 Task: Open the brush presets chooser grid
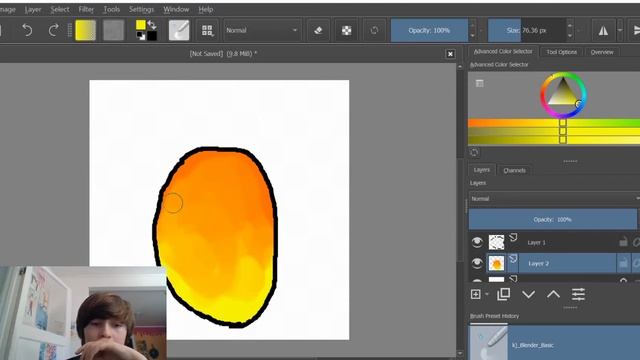(x=207, y=30)
